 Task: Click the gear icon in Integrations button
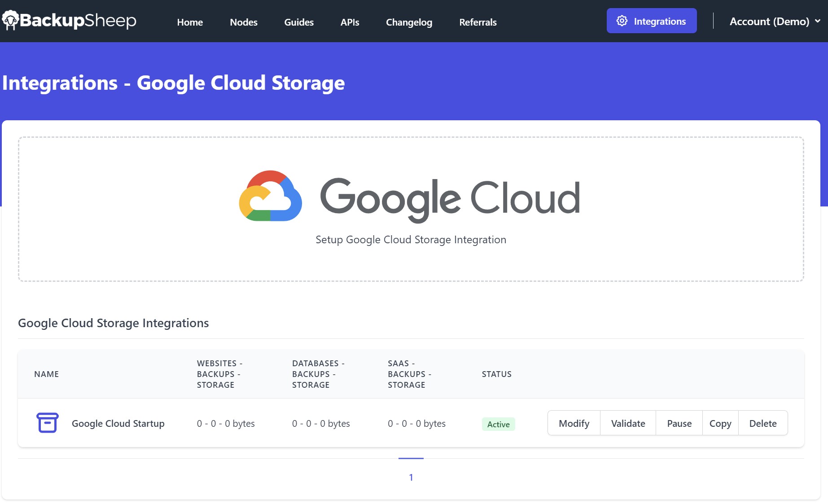[x=622, y=21]
